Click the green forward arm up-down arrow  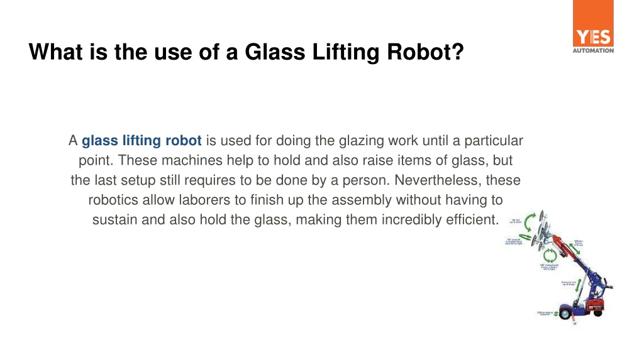(579, 286)
